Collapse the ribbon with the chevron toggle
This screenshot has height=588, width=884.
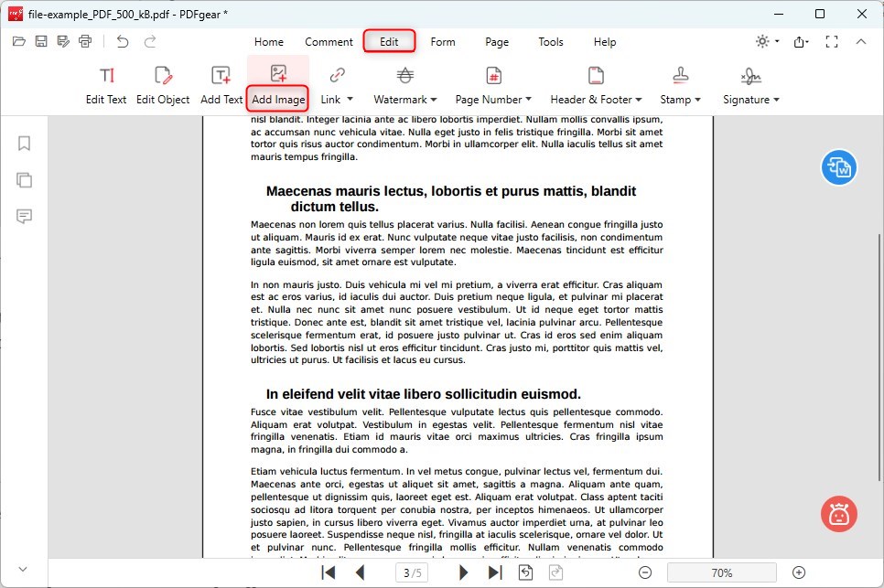[861, 41]
